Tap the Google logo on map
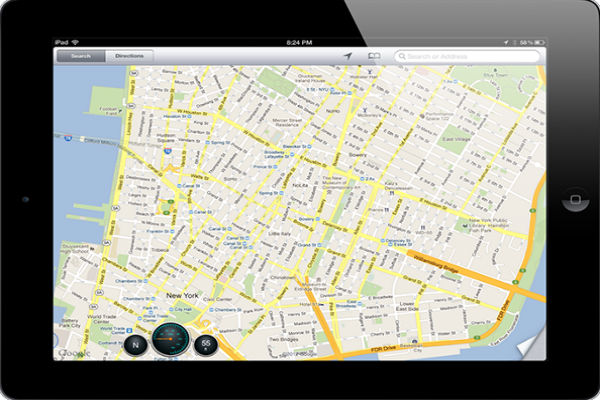This screenshot has width=600, height=400. pos(74,352)
